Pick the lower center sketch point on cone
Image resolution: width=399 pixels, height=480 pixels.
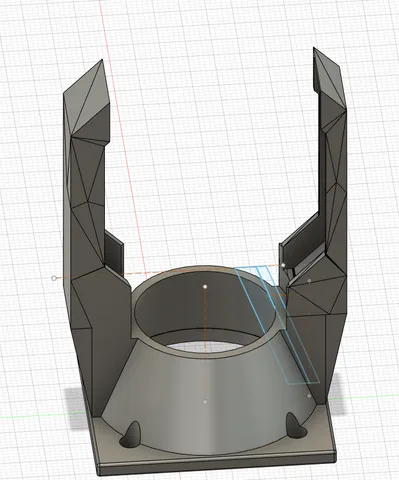205,402
